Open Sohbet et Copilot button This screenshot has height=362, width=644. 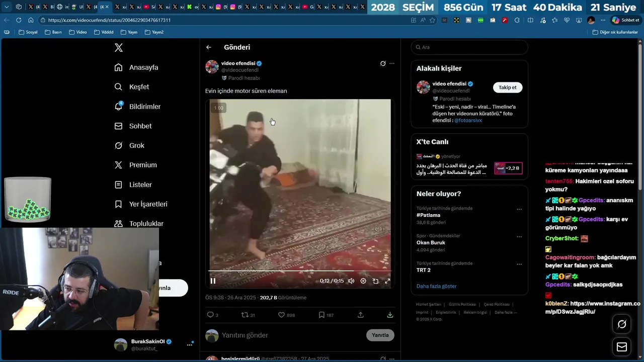[625, 20]
